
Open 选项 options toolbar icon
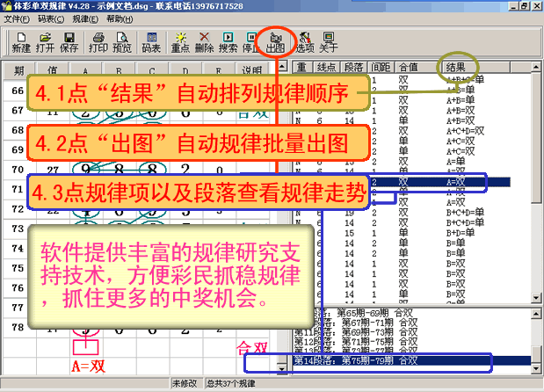coord(305,42)
